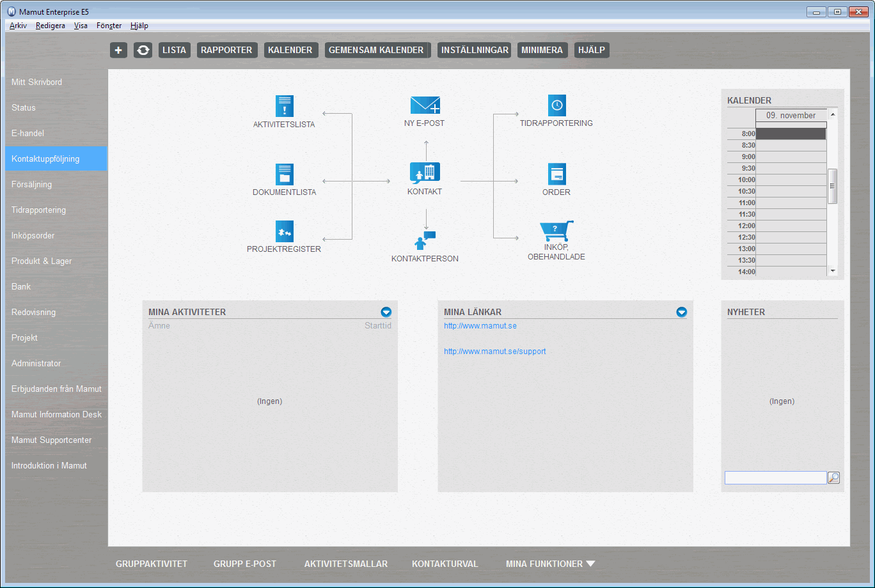Click the Kalender toolbar button
Viewport: 875px width, 588px height.
click(x=290, y=50)
